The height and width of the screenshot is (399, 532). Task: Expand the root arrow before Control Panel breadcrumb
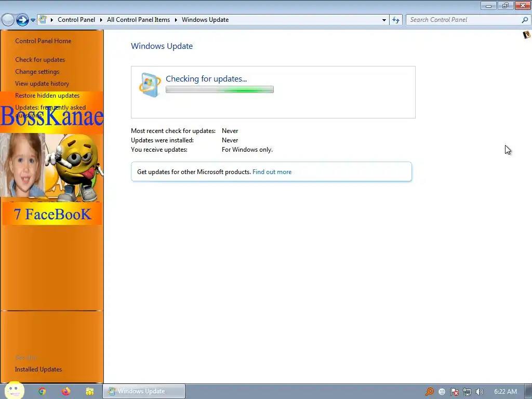(x=52, y=20)
